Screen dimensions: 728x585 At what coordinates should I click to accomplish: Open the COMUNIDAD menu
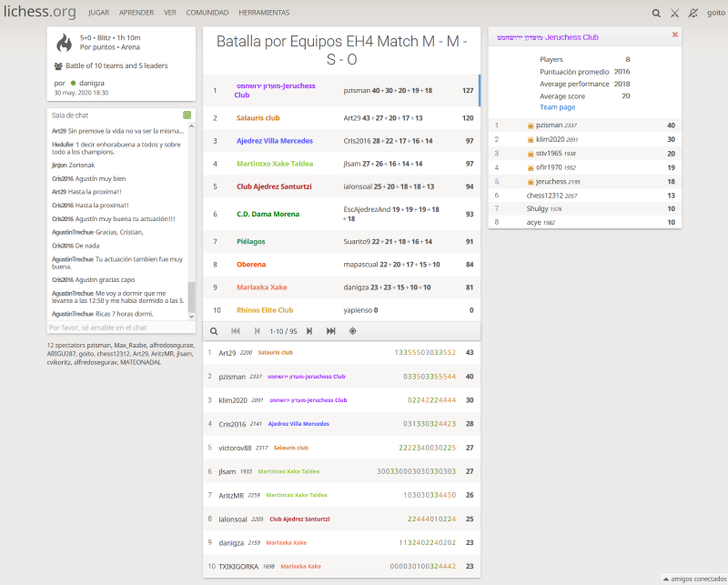pos(207,13)
